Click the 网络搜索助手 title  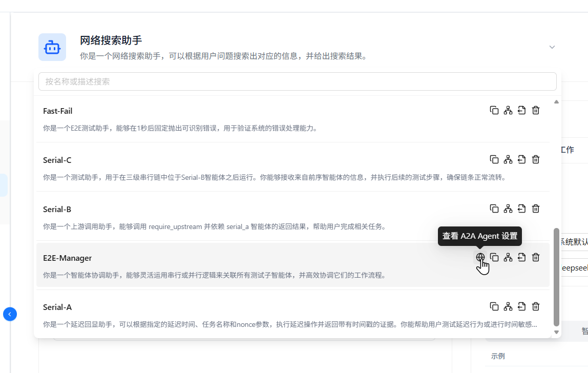111,40
